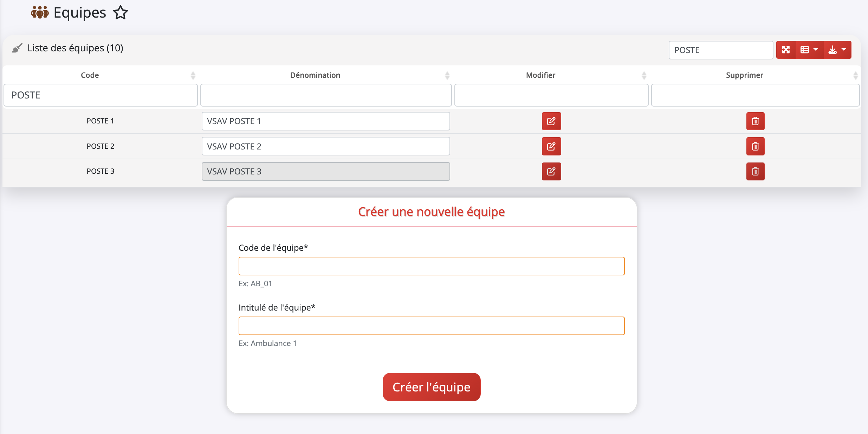
Task: Click the Dénomination column filter field
Action: (326, 95)
